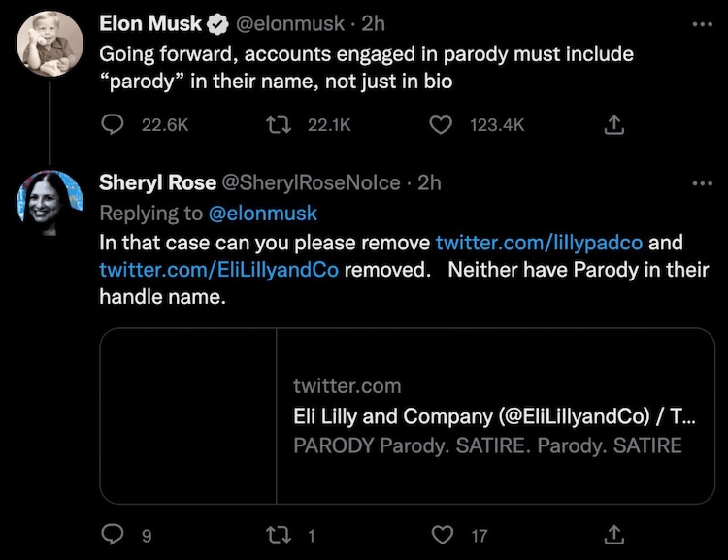Open the @elonmusk mention link
Image resolution: width=728 pixels, height=560 pixels.
261,213
